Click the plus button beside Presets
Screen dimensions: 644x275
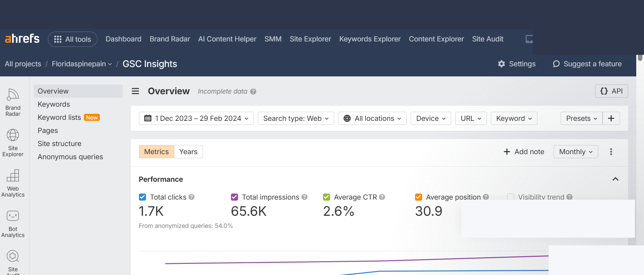[x=611, y=118]
